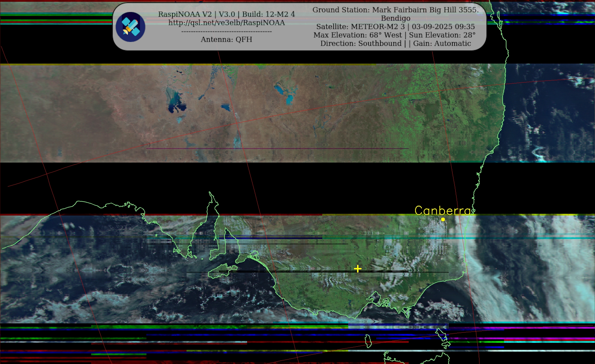Click the RaspiNOAA satellite logo icon
The height and width of the screenshot is (364, 595).
pos(130,27)
